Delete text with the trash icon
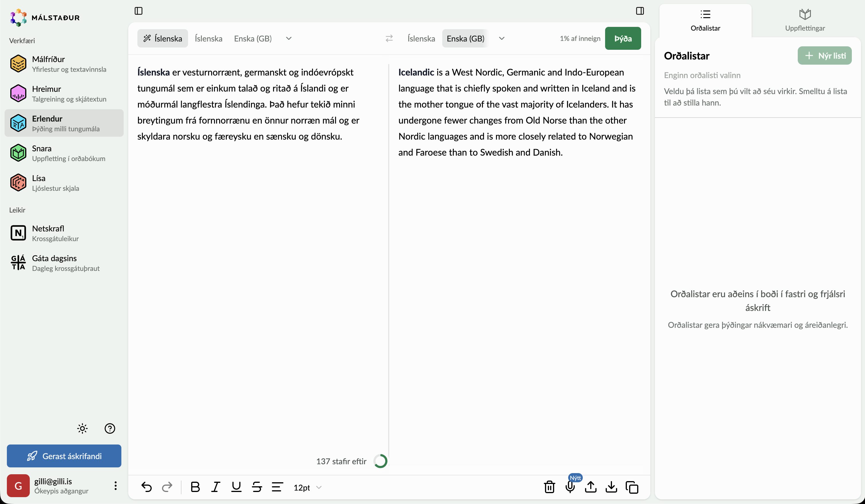The width and height of the screenshot is (865, 504). pos(549,487)
